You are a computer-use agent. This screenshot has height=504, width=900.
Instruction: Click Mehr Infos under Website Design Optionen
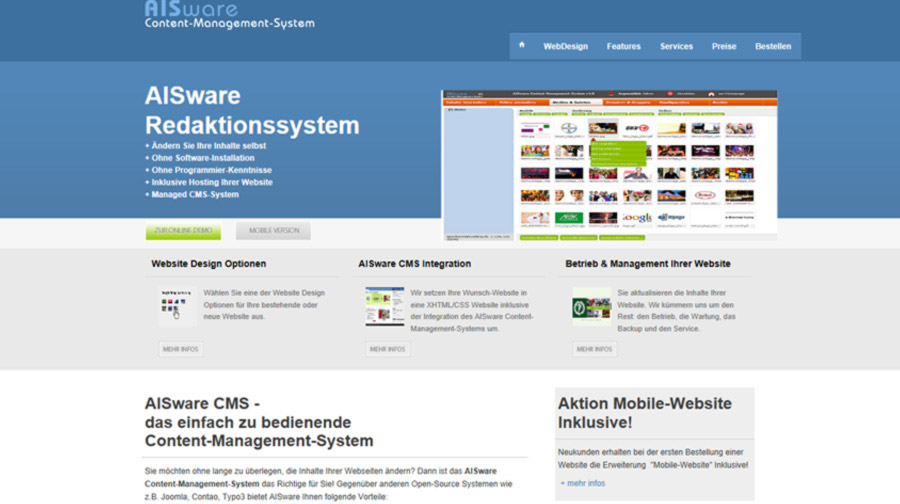180,349
